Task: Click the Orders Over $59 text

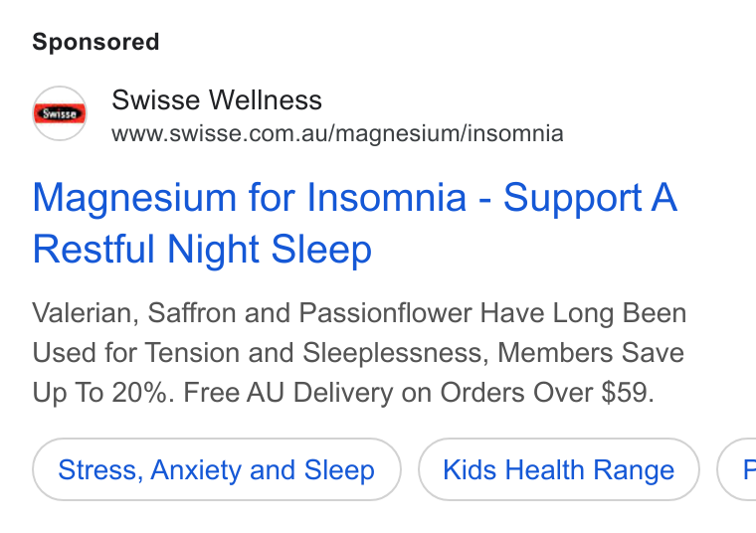Action: 547,392
